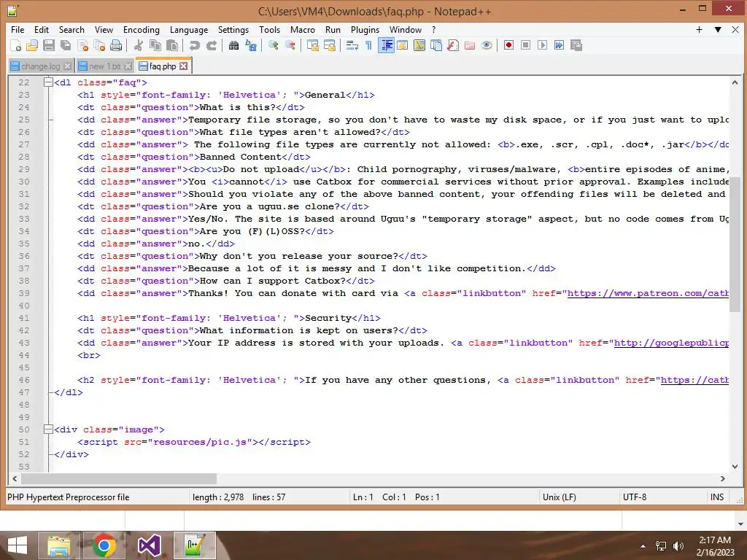Open the Document List panel icon
Image resolution: width=747 pixels, height=560 pixels.
pos(436,45)
